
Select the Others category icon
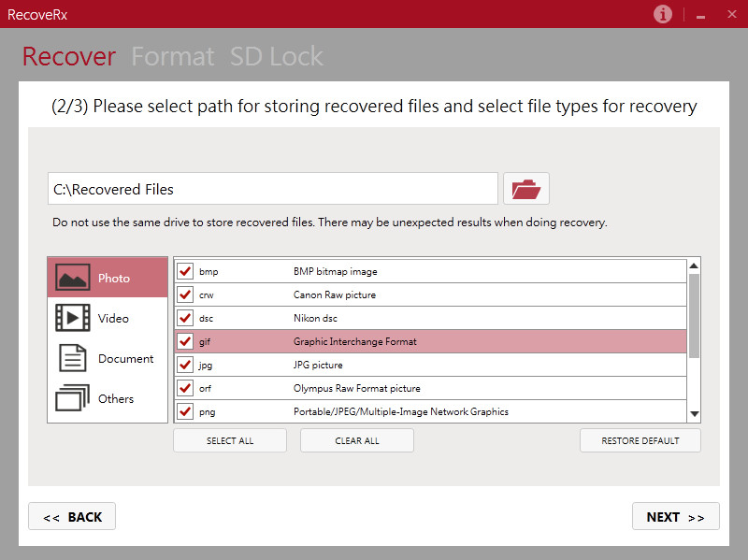73,398
